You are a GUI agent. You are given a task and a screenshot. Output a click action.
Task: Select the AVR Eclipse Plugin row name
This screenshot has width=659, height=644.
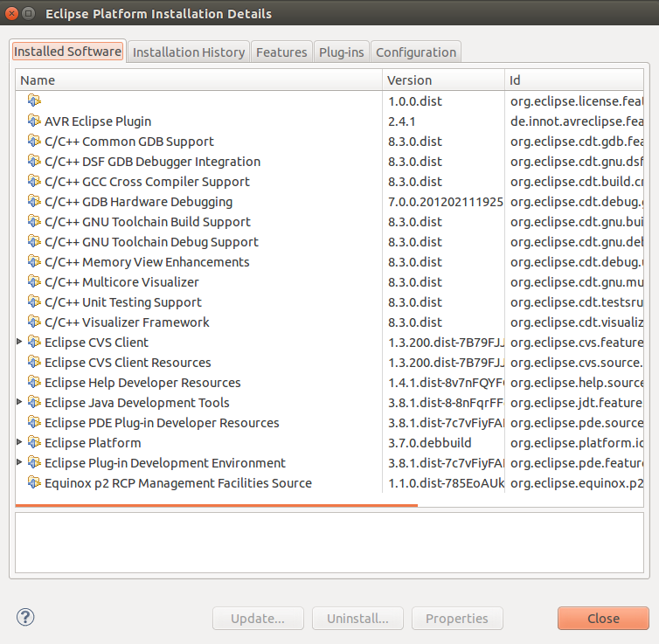coord(98,121)
